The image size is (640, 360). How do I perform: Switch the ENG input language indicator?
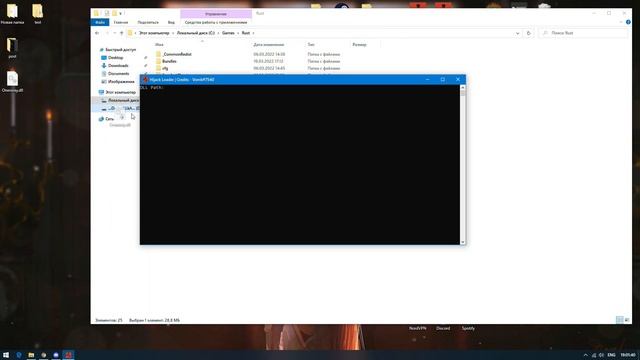611,355
